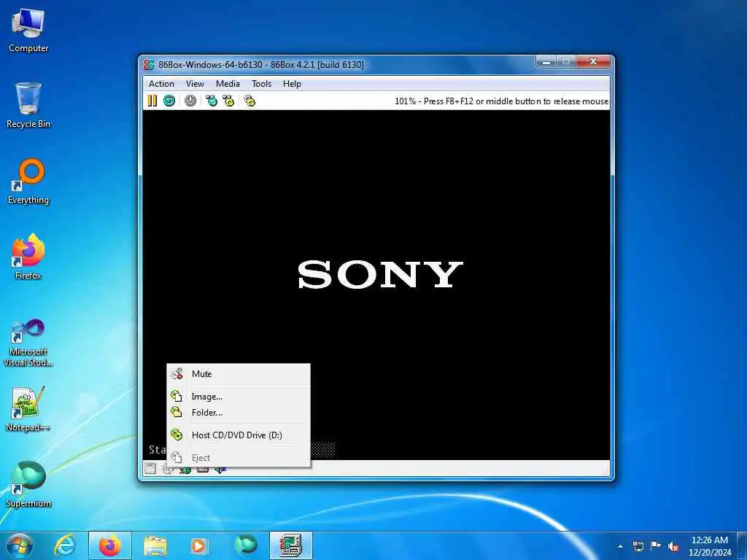Screen dimensions: 747x560
Task: Click the teal hard reset icon
Action: [169, 101]
